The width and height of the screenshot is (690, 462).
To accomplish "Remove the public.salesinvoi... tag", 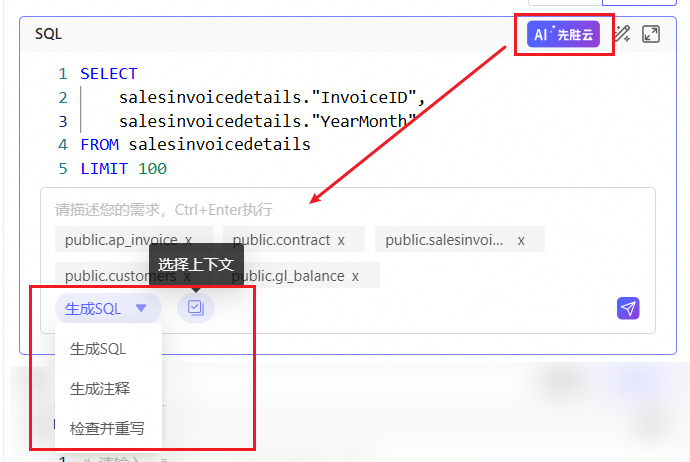I will point(521,240).
